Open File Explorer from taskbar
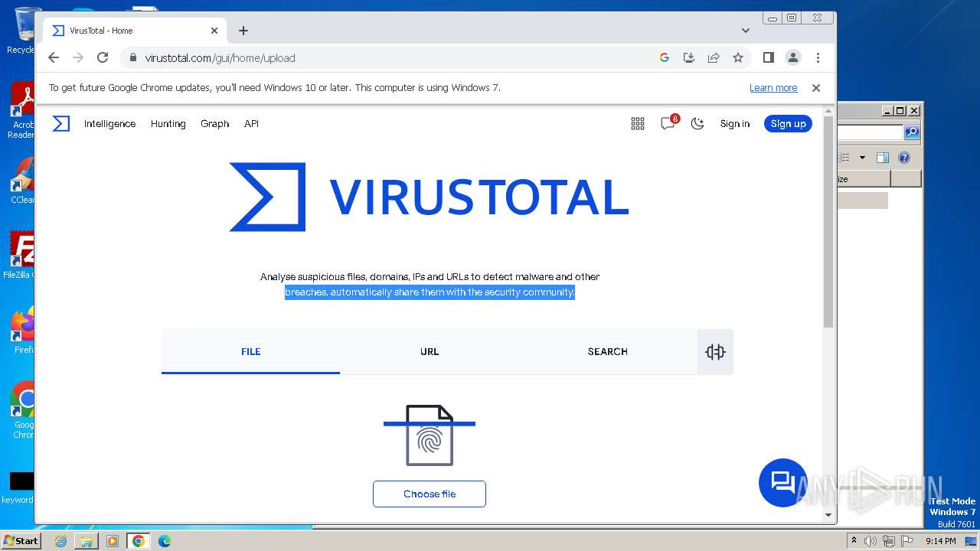This screenshot has width=980, height=551. tap(87, 541)
